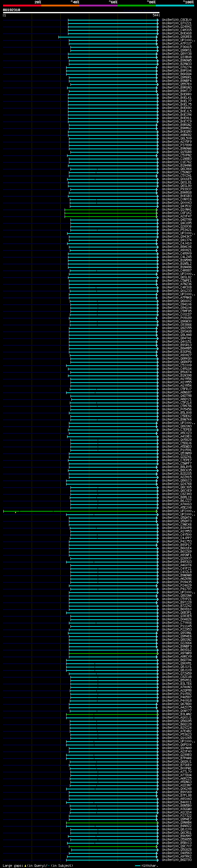Viewport: 197px width, 868px height.
Task: Select hit label UniRef100_B6KDQ4
Action: tap(177, 74)
